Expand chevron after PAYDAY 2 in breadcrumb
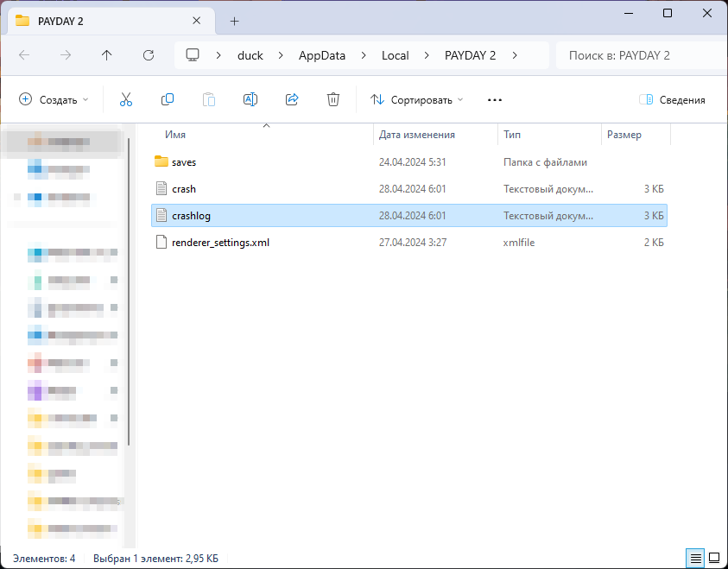The height and width of the screenshot is (569, 728). 515,56
